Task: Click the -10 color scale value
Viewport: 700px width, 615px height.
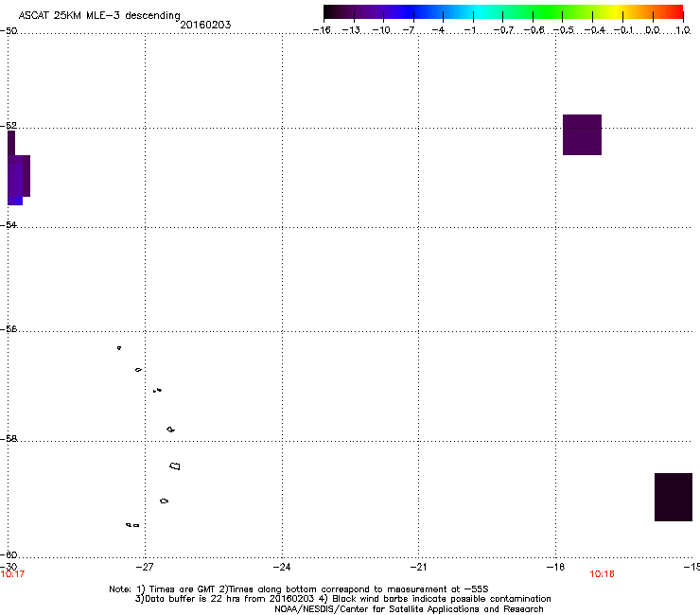Action: pyautogui.click(x=381, y=30)
